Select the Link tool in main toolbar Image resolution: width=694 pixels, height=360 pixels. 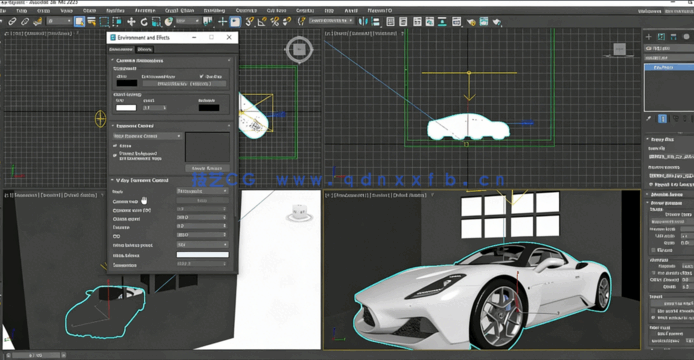click(x=12, y=21)
